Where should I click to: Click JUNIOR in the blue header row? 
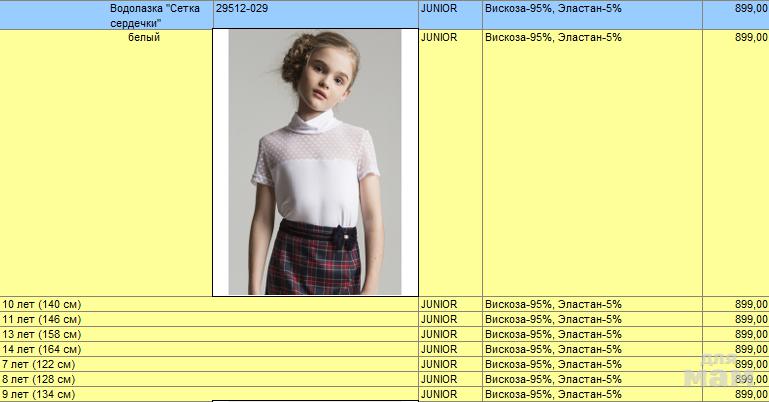(439, 8)
